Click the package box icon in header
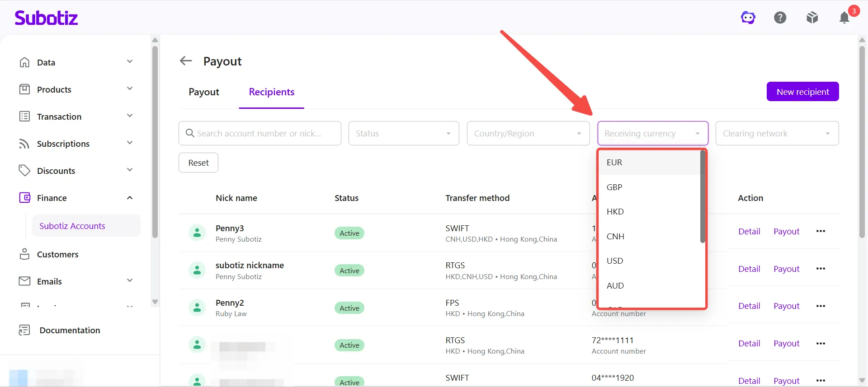This screenshot has width=868, height=387. (812, 18)
